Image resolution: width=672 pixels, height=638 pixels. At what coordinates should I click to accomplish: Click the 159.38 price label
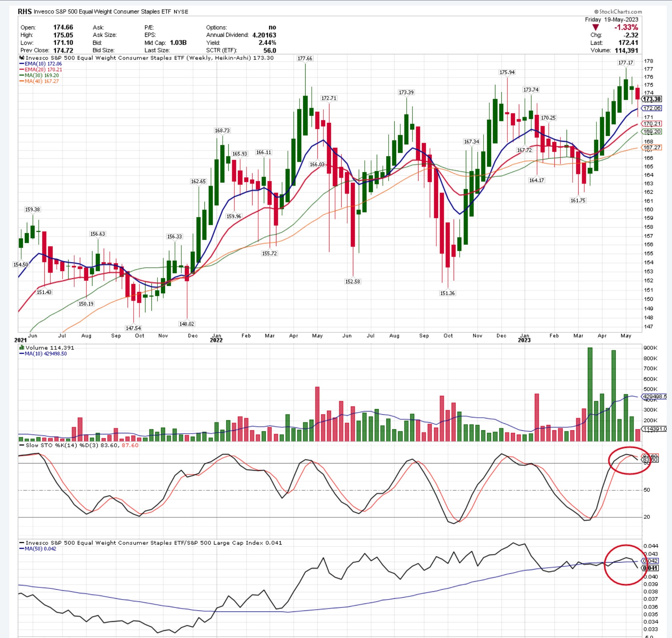[33, 209]
